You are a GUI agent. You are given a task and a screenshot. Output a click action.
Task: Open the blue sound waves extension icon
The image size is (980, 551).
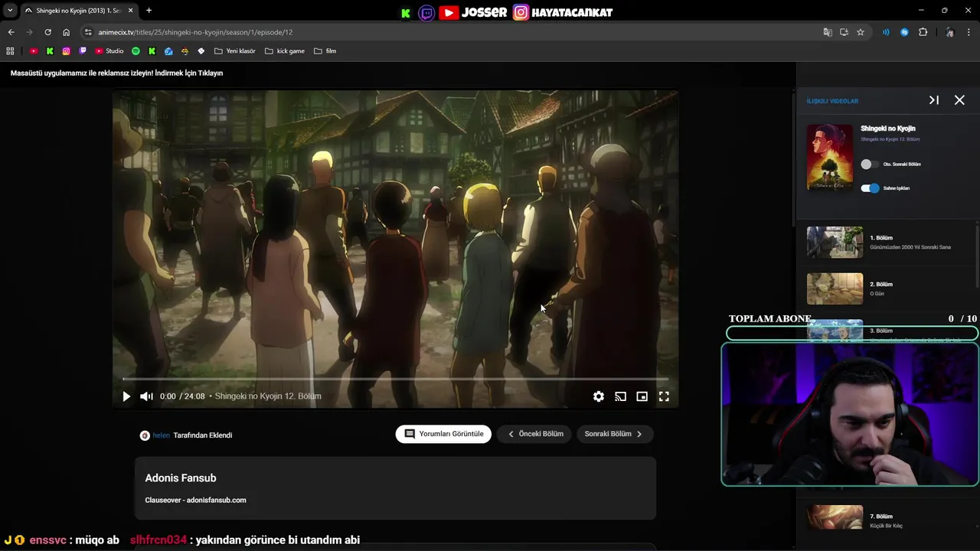[886, 32]
